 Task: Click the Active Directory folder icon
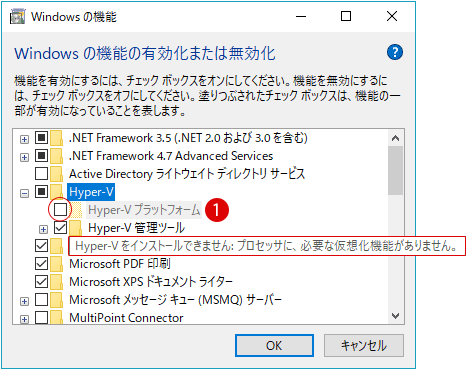[57, 174]
